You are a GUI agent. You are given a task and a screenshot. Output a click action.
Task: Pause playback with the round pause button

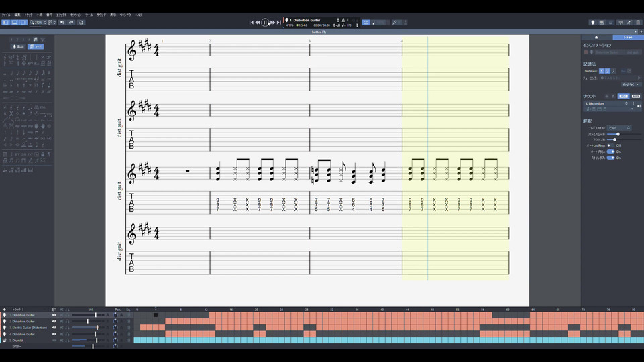265,23
